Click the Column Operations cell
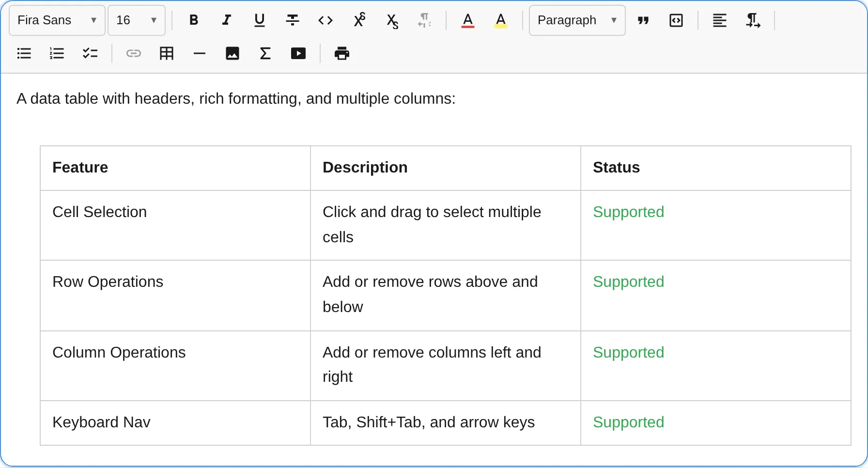The image size is (868, 468). click(x=175, y=366)
